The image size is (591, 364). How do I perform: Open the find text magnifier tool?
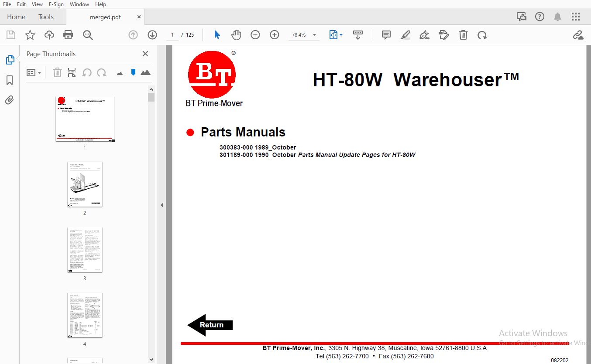pyautogui.click(x=88, y=35)
